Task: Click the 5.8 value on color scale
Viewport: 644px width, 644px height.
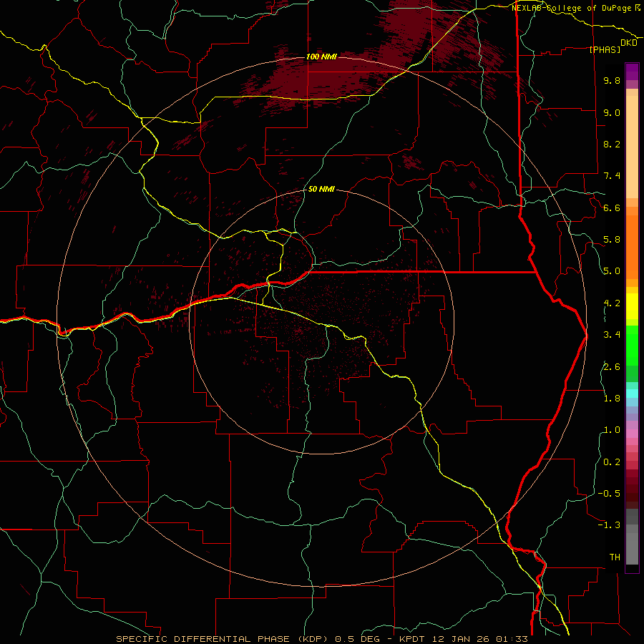Action: (x=612, y=240)
